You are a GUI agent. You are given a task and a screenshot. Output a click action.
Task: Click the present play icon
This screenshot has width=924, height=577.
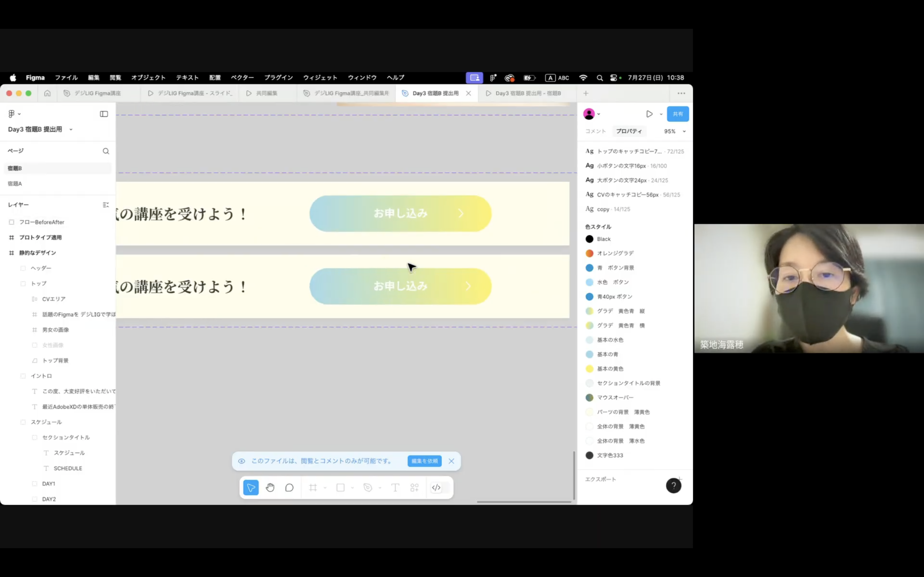tap(649, 114)
